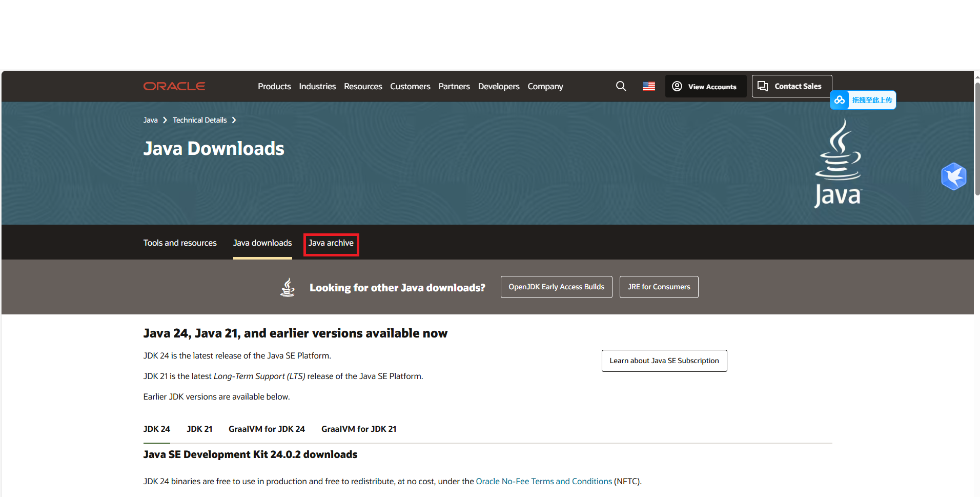Click the 'Long-Term Support (LTS)' sentence
Screen dimensions: 980x497
click(283, 376)
